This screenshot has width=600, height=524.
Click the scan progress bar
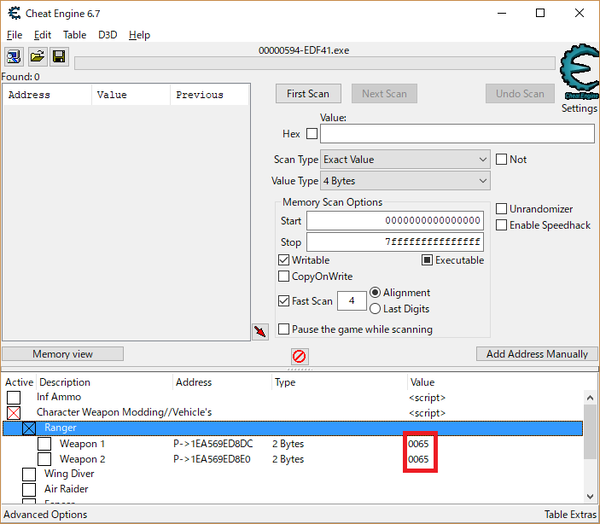(315, 64)
